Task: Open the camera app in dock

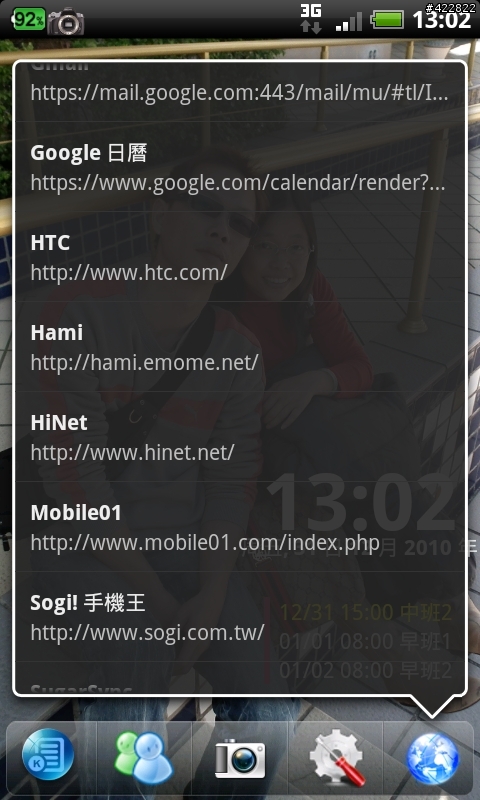Action: coord(240,760)
